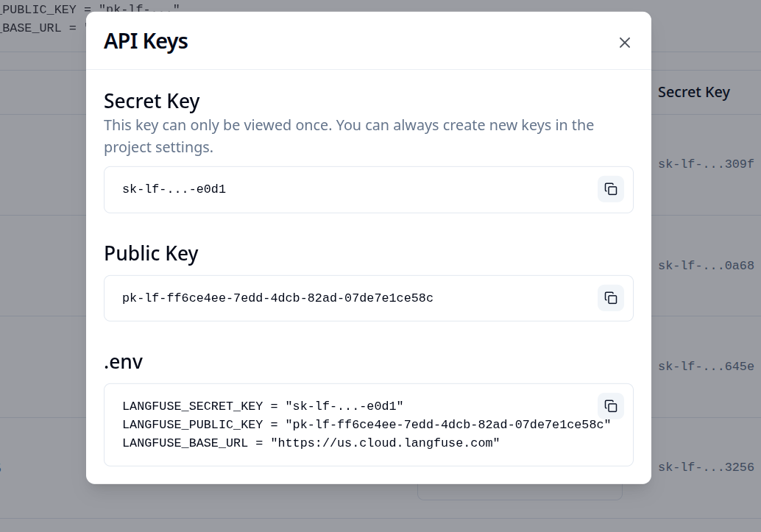
Task: Click the API Keys dialog title
Action: [x=146, y=41]
